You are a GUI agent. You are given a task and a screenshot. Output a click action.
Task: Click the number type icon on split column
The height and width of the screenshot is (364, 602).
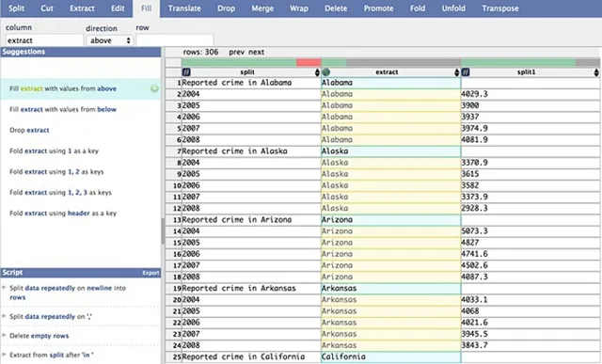(186, 72)
